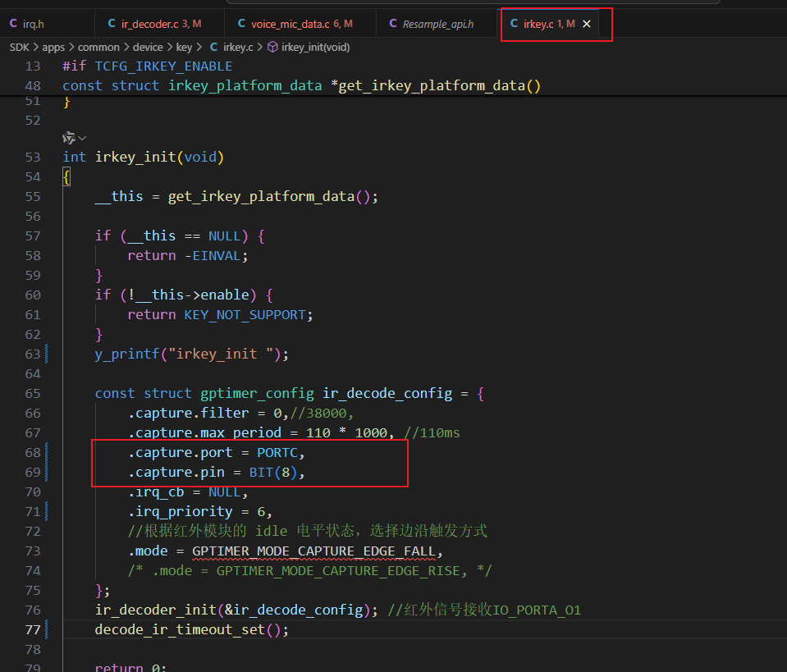
Task: Click line number 53 in the gutter
Action: [x=33, y=157]
